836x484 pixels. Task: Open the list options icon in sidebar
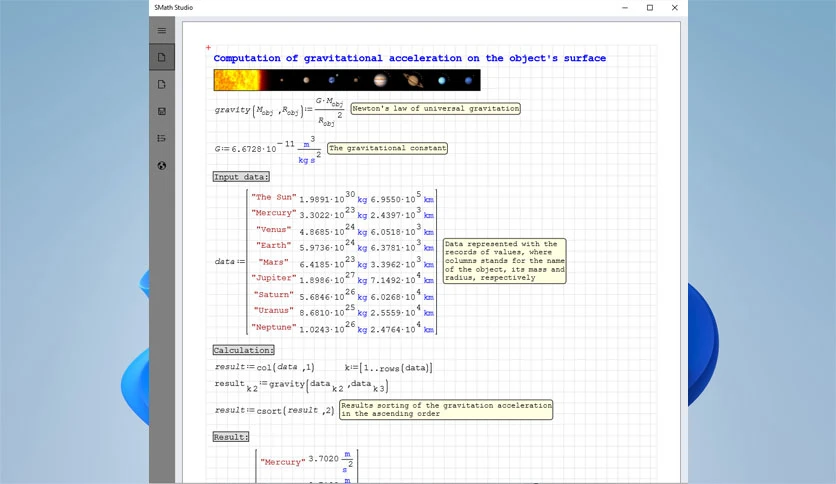pyautogui.click(x=162, y=138)
